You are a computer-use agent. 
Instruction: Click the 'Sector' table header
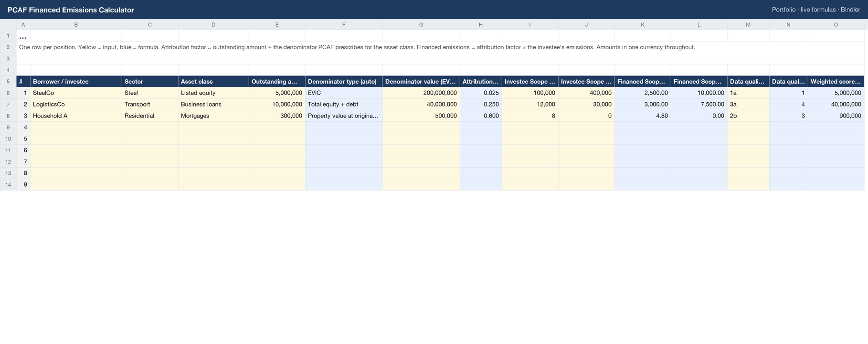click(x=150, y=81)
